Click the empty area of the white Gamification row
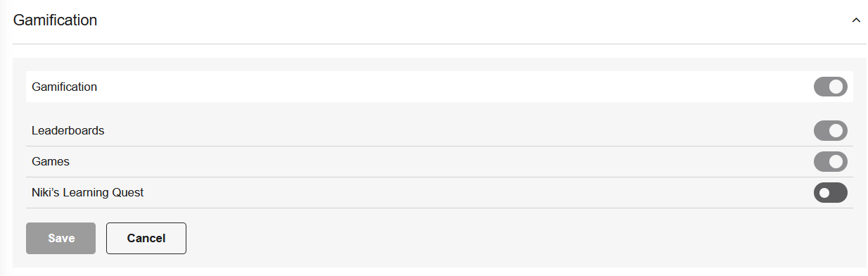868x276 pixels. tap(456, 87)
